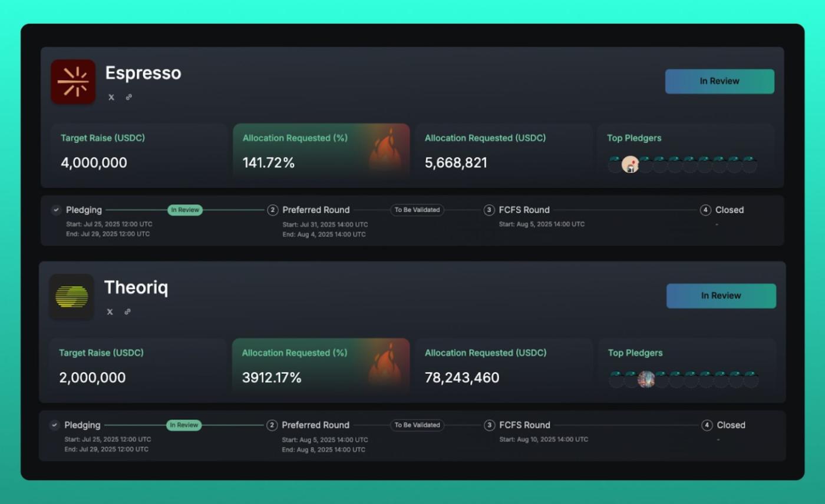The width and height of the screenshot is (825, 504).
Task: Click the Espresso project logo
Action: pyautogui.click(x=73, y=81)
